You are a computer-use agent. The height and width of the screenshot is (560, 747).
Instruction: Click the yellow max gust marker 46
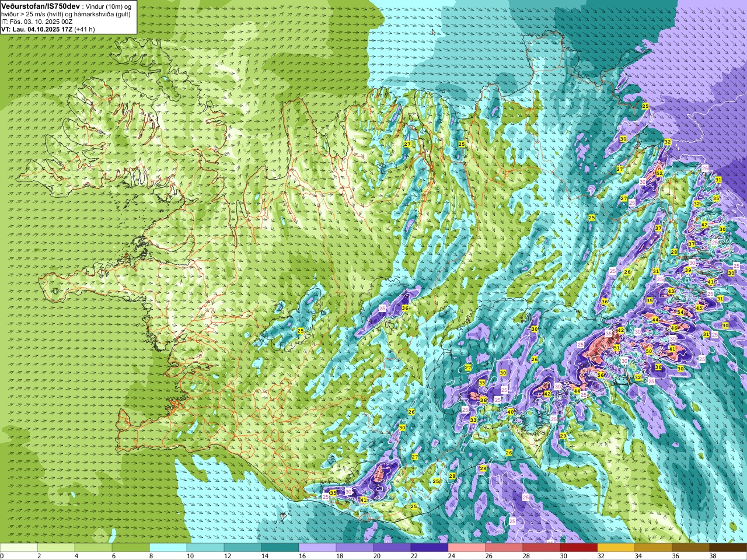[x=673, y=328]
